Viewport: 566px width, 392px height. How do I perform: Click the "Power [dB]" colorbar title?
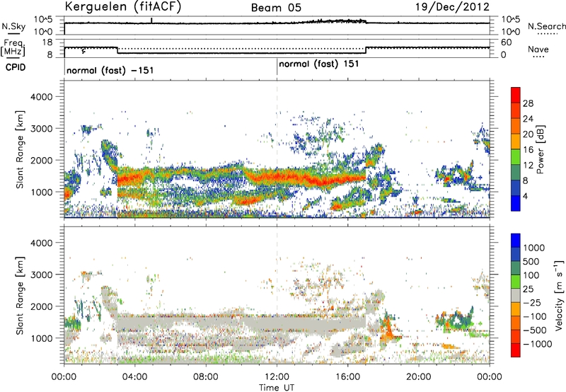pos(540,149)
